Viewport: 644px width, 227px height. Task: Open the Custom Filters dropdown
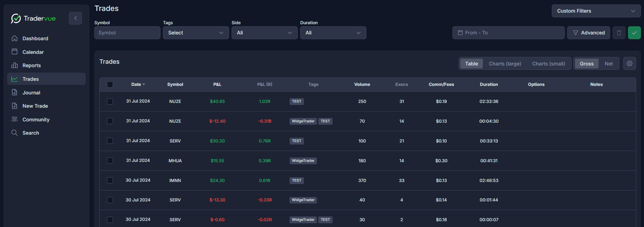point(596,11)
